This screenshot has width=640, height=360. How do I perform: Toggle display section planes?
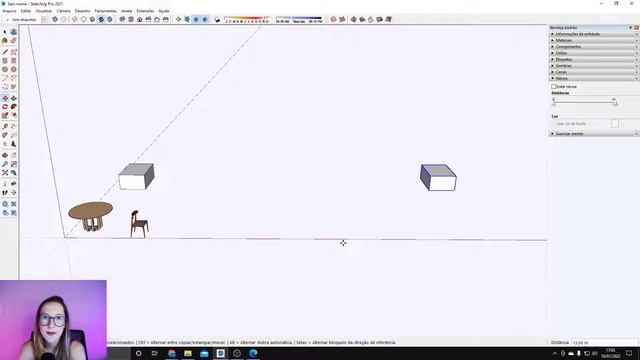click(x=187, y=19)
